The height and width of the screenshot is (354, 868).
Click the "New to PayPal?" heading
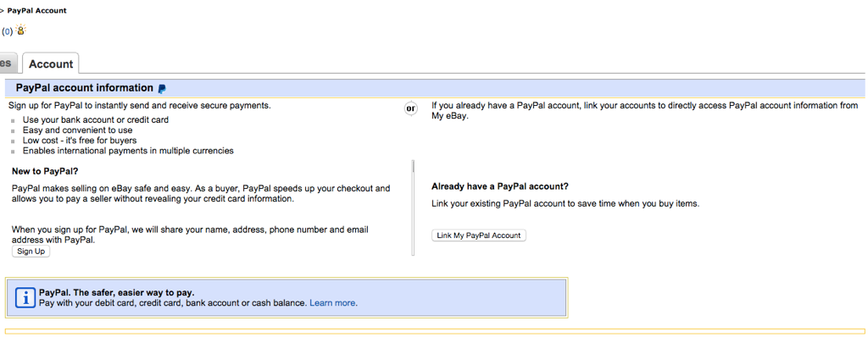coord(45,171)
